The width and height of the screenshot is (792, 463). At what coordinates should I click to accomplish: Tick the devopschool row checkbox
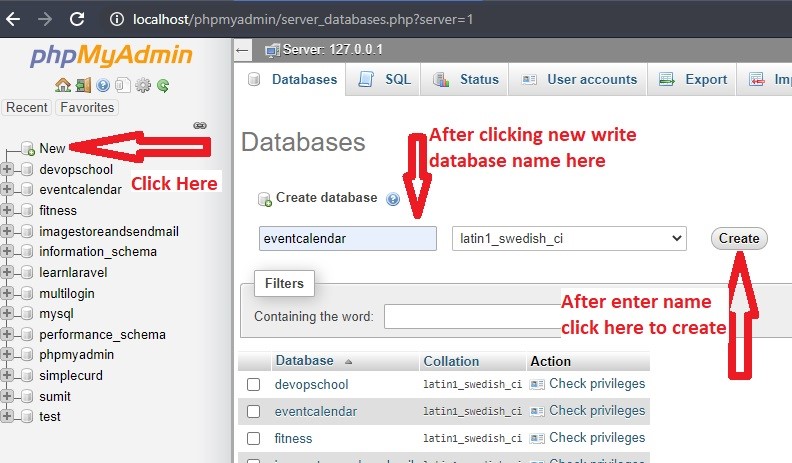tap(254, 385)
